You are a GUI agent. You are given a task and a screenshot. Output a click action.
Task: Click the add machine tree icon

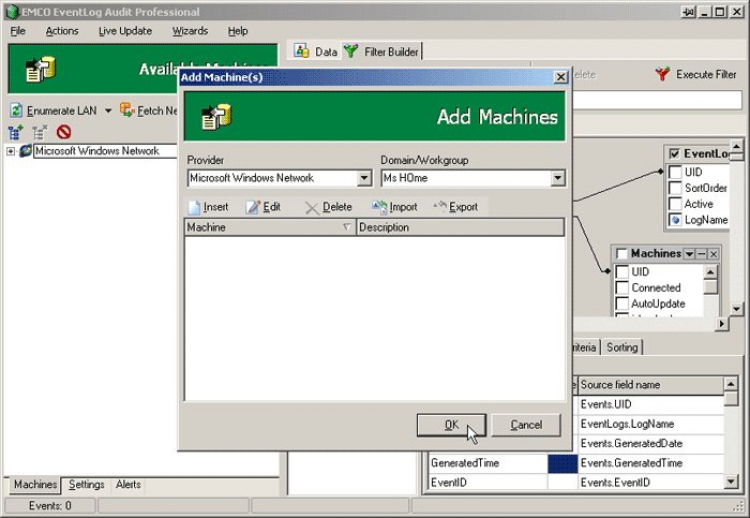pyautogui.click(x=15, y=132)
